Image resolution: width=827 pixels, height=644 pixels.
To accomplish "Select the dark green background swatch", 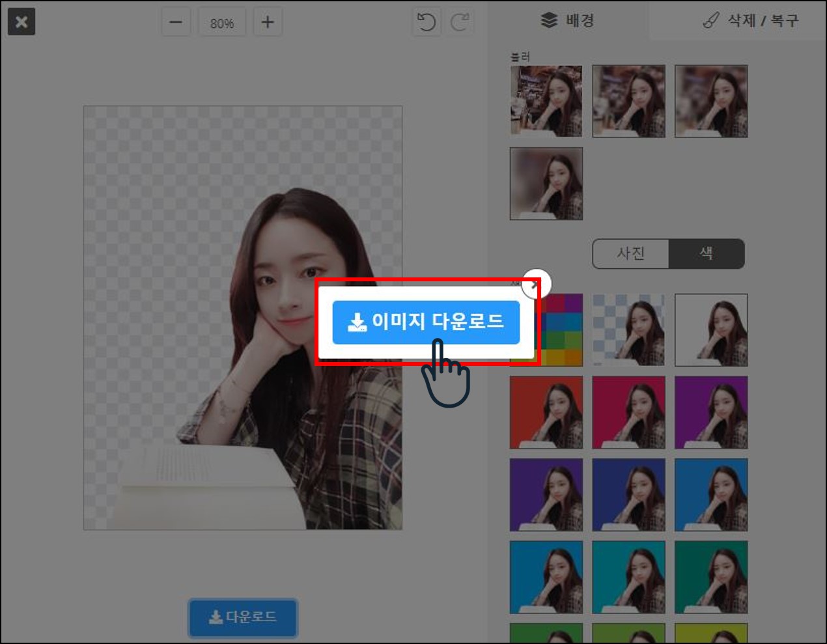I will (711, 577).
